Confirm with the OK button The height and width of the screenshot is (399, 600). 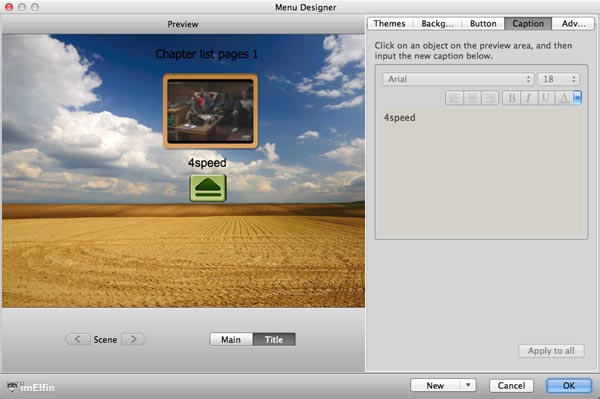click(569, 385)
